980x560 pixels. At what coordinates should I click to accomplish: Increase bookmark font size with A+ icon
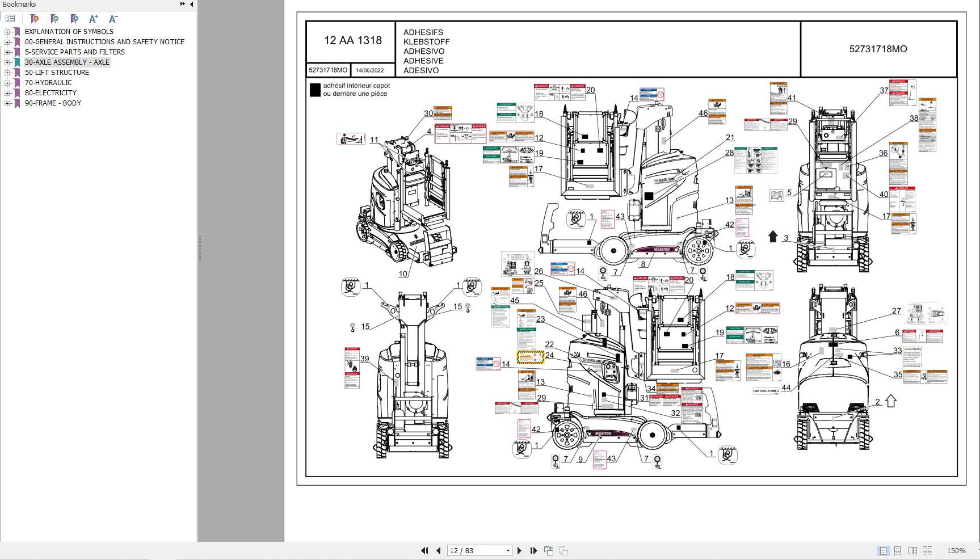(94, 19)
